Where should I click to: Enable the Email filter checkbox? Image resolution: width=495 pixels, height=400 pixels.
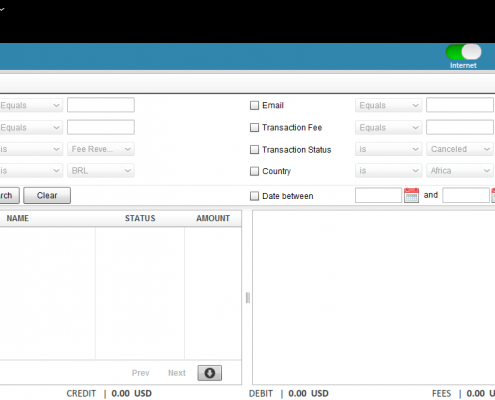tap(254, 106)
